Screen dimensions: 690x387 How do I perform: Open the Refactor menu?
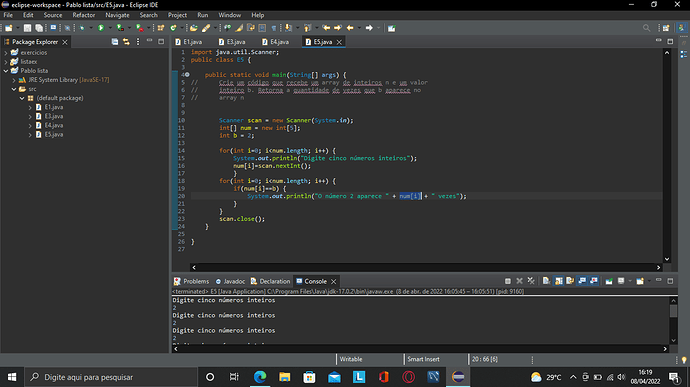click(x=84, y=15)
